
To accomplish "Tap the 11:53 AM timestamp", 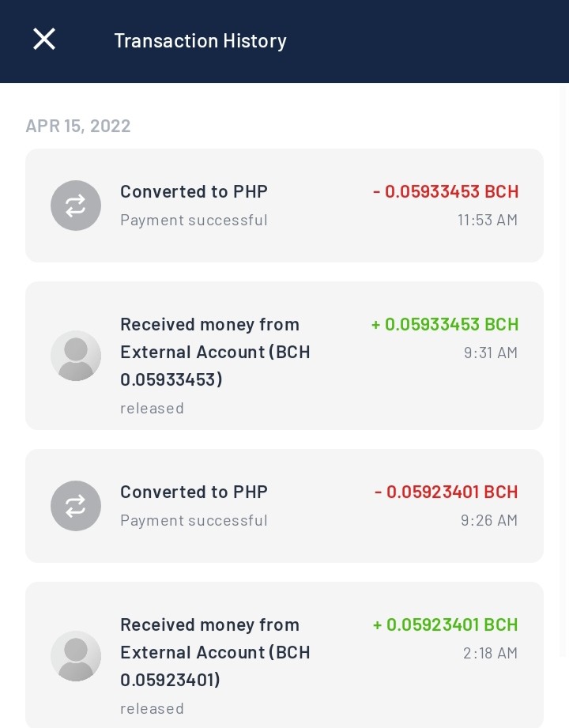I will click(x=488, y=220).
